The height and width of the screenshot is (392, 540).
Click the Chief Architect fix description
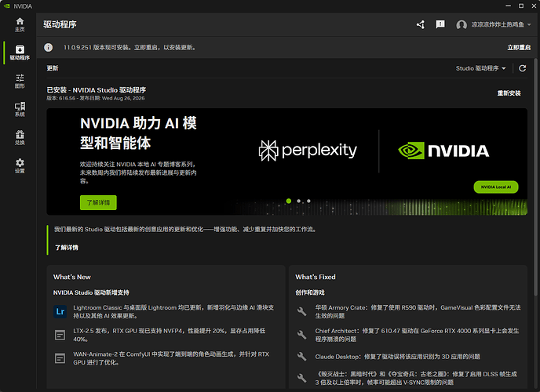tap(417, 335)
